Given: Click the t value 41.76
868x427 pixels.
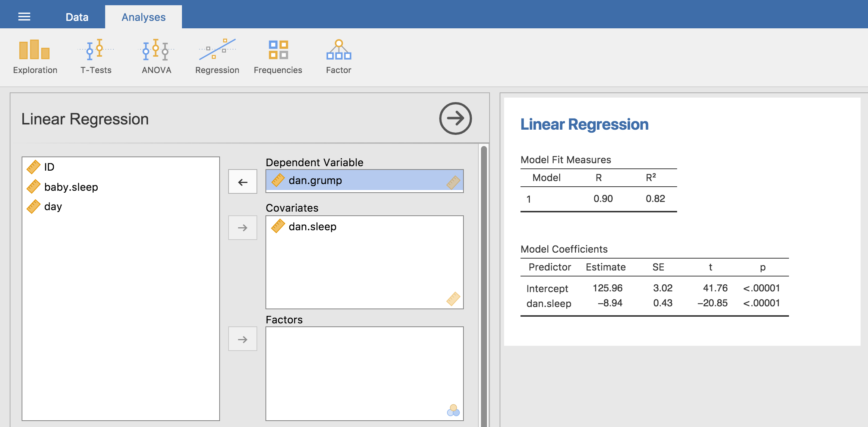Looking at the screenshot, I should 715,288.
